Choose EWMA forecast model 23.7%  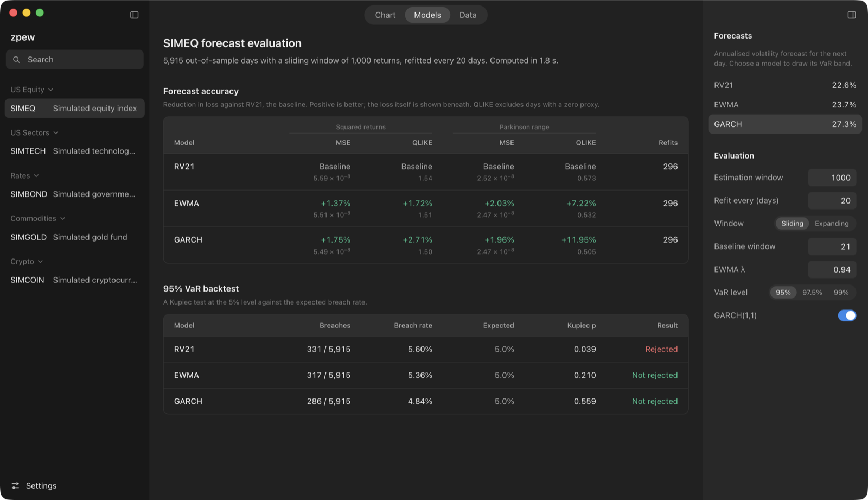point(785,105)
